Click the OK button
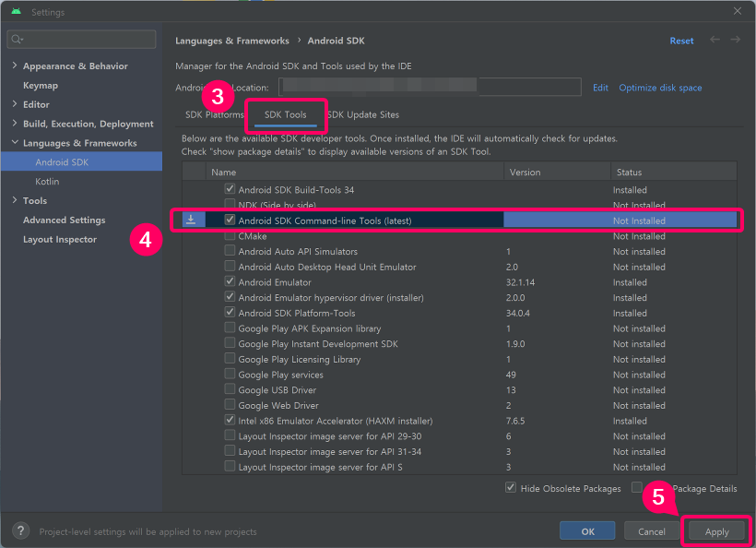The width and height of the screenshot is (756, 548). click(x=587, y=531)
